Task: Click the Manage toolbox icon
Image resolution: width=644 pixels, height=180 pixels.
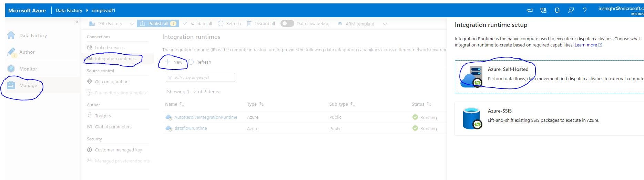Action: click(11, 85)
